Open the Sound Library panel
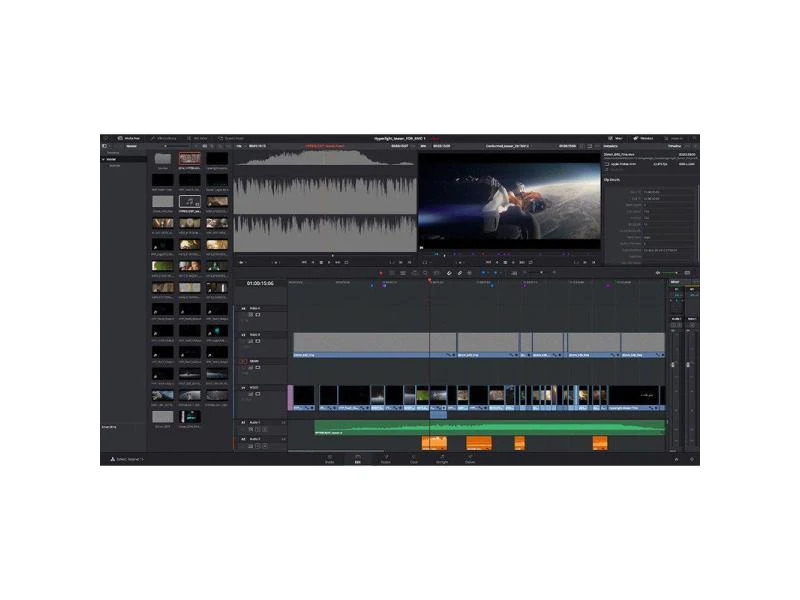The width and height of the screenshot is (800, 600). 231,138
